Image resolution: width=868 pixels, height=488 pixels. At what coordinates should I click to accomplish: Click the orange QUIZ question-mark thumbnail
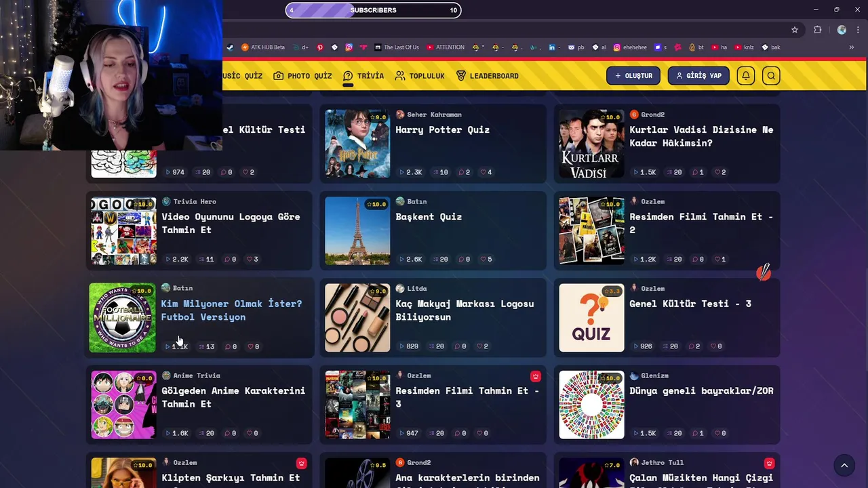(591, 318)
